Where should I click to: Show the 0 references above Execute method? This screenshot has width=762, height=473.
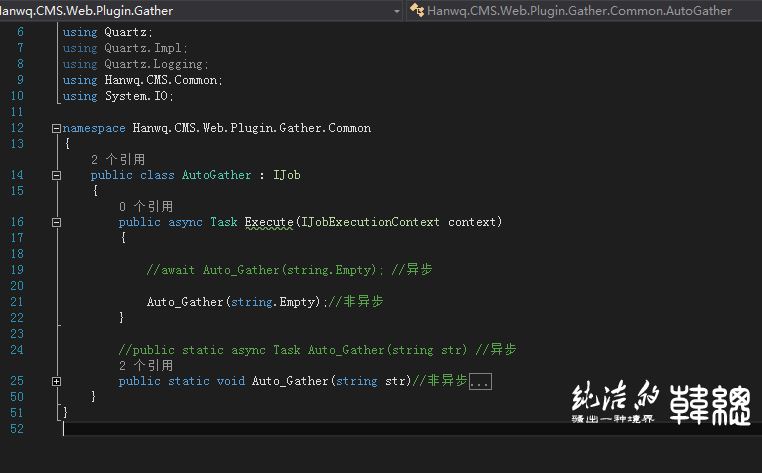tap(145, 206)
